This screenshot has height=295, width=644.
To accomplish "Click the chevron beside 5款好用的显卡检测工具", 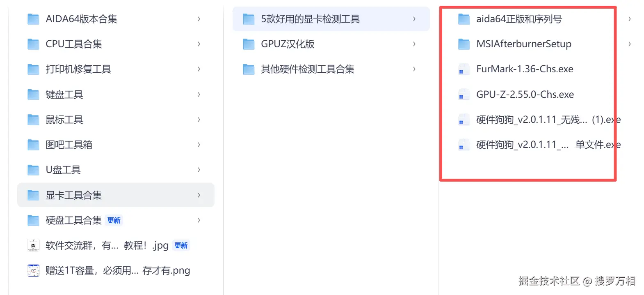I will tap(414, 19).
